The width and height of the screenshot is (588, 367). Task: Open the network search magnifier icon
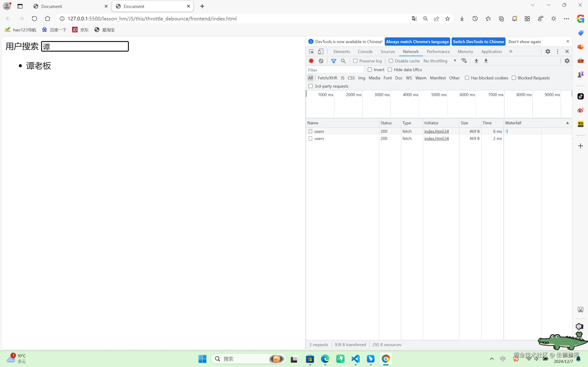(343, 61)
